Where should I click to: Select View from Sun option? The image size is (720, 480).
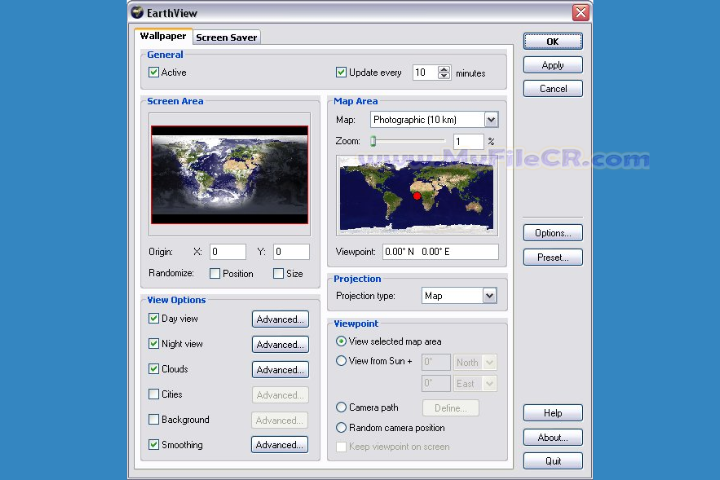pyautogui.click(x=341, y=361)
